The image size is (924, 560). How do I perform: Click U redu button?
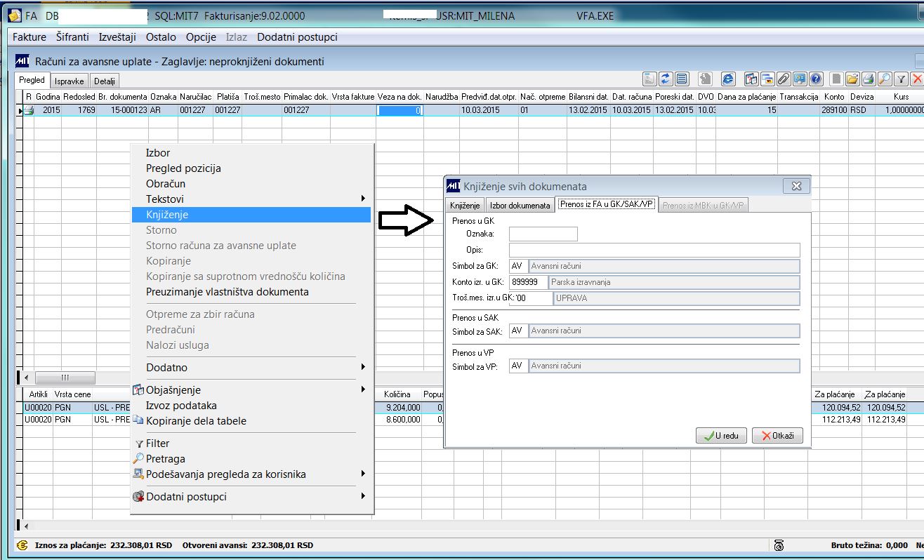721,436
